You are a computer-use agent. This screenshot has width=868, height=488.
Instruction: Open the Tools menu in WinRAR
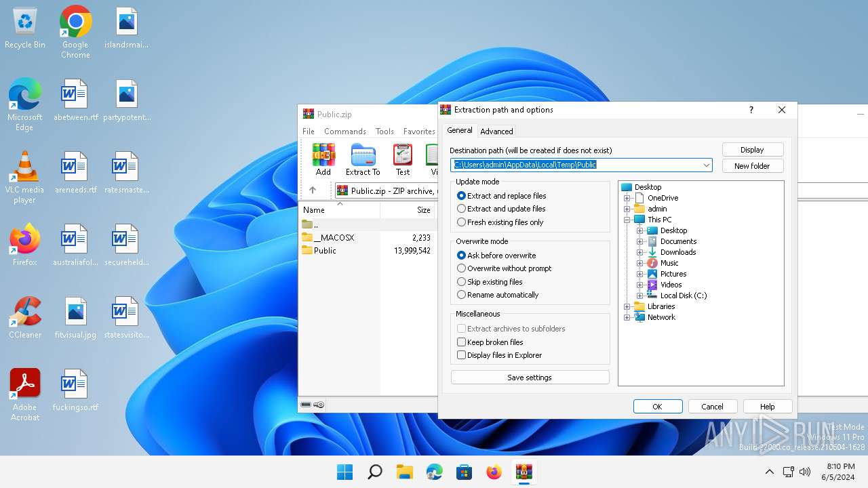pyautogui.click(x=384, y=131)
